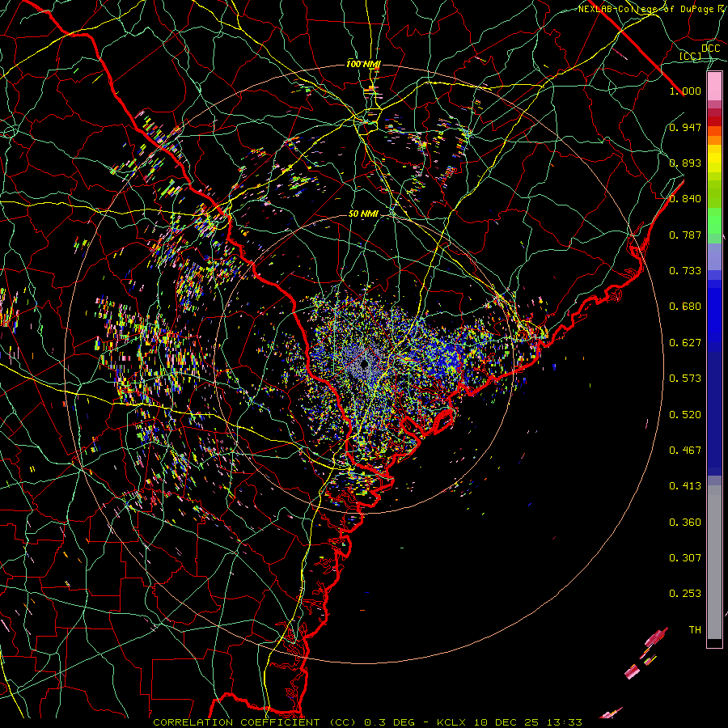Click the KCLX station identifier
This screenshot has width=728, height=728.
(451, 722)
